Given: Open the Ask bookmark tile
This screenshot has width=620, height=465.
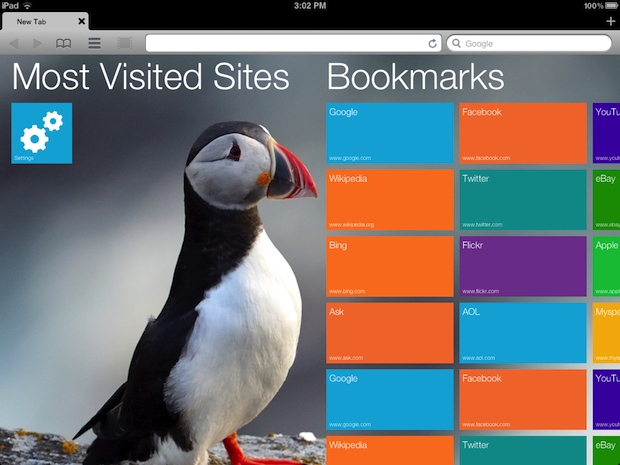Looking at the screenshot, I should [x=389, y=333].
